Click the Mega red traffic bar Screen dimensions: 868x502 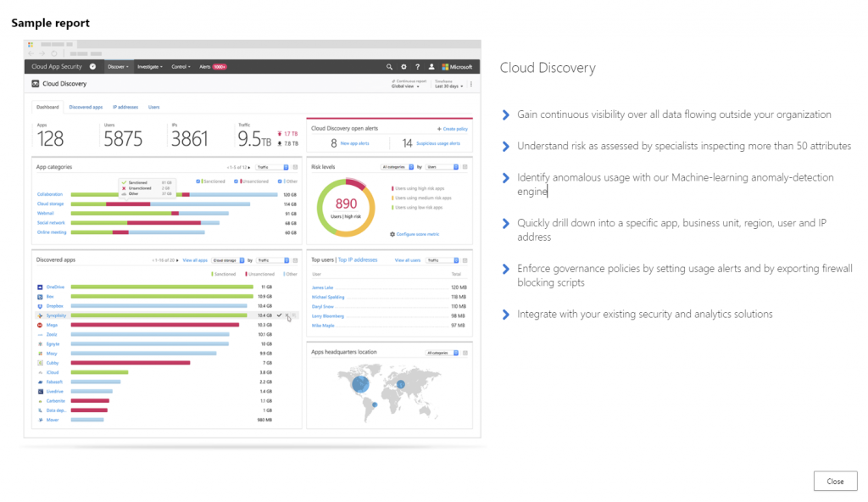155,325
